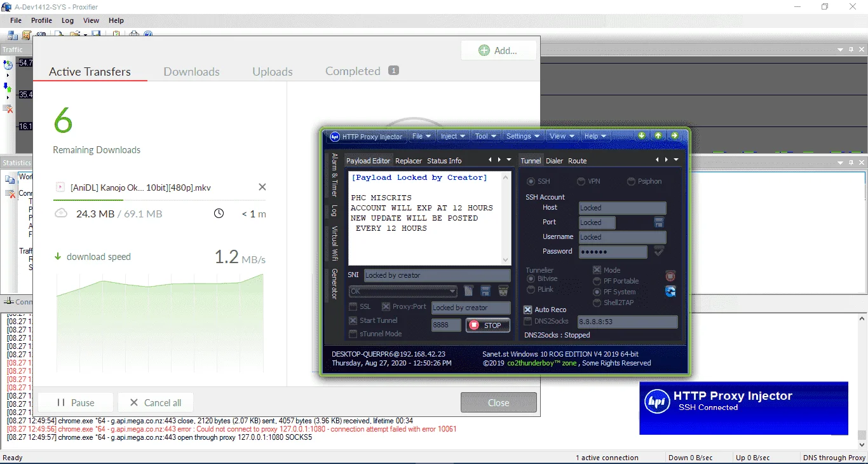Open Proxification Rules icon in Proxifier toolbar
The image size is (868, 464).
click(x=27, y=35)
